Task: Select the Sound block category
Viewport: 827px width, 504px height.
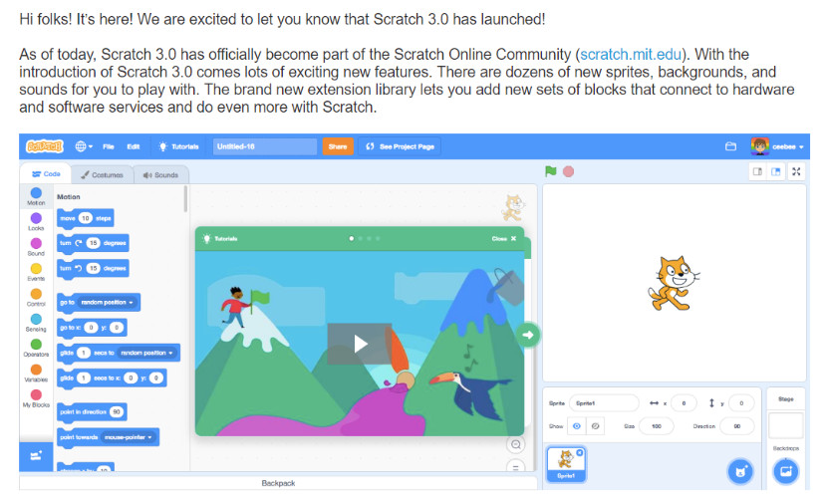Action: (x=36, y=247)
